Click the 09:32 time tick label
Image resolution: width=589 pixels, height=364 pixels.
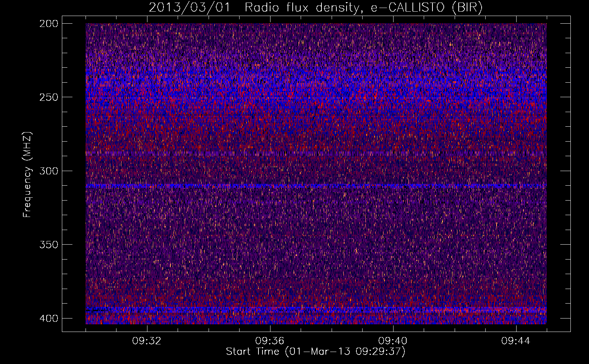pos(147,341)
